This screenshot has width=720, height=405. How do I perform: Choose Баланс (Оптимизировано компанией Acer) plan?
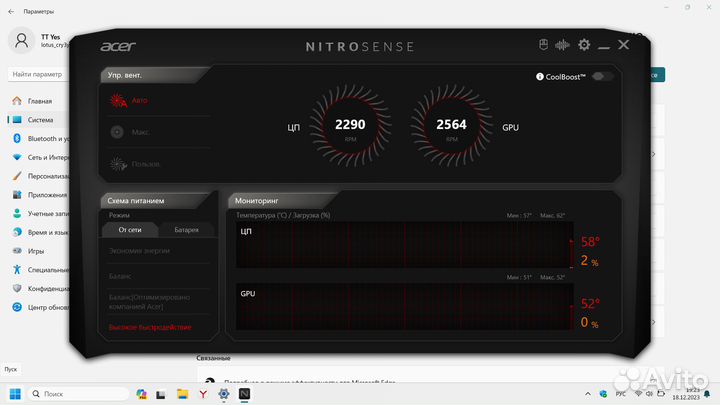point(149,302)
